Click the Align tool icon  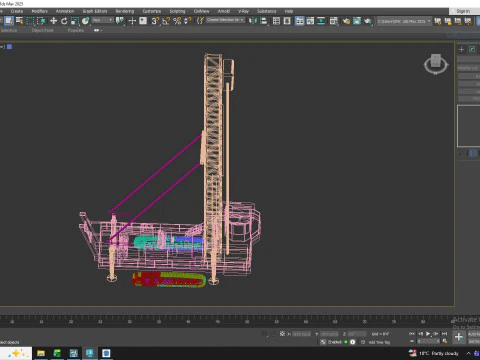pos(264,21)
